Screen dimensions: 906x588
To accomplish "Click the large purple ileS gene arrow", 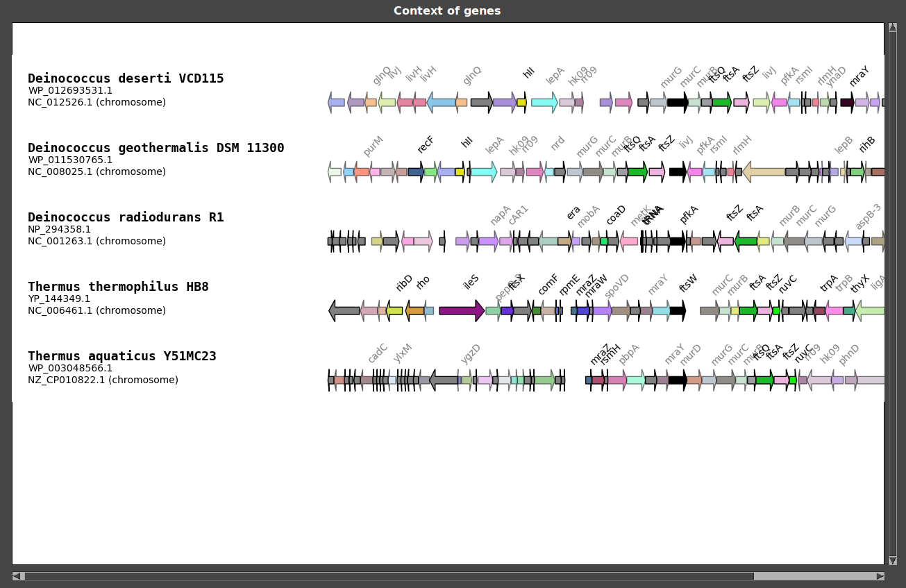I will (x=462, y=311).
